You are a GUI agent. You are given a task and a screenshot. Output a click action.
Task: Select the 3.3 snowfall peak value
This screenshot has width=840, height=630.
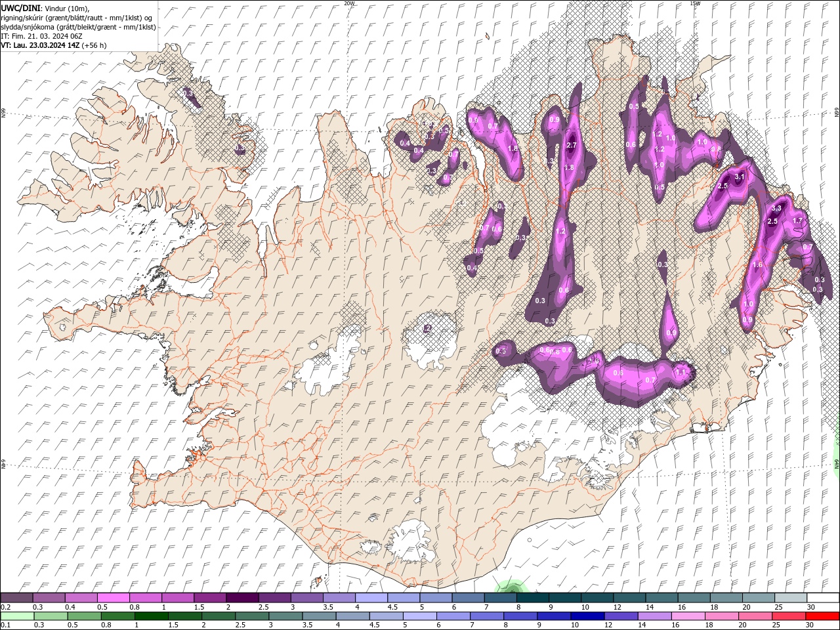coord(777,207)
